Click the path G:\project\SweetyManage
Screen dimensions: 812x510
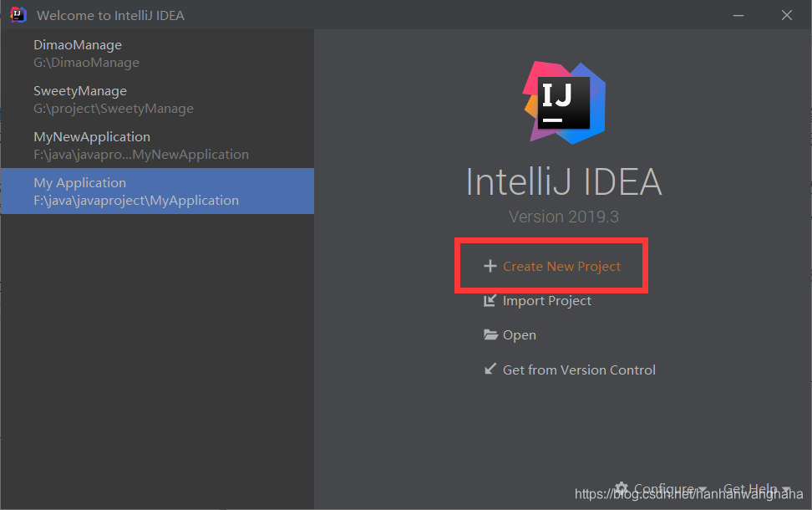pos(114,109)
